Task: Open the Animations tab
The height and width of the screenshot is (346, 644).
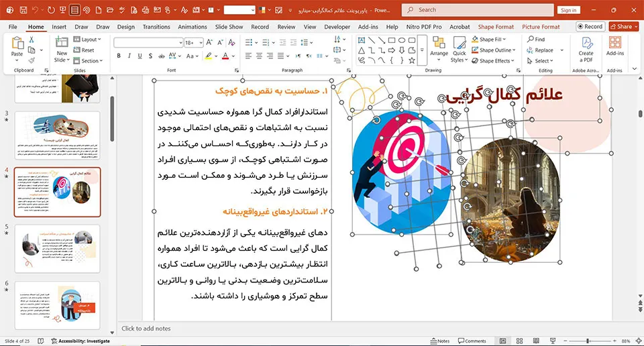Action: coord(193,27)
